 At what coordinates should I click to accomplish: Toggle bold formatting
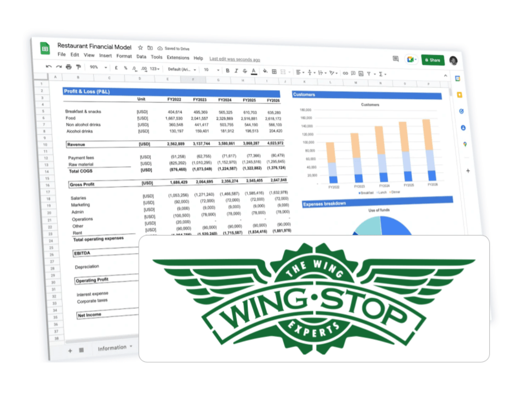[x=228, y=70]
